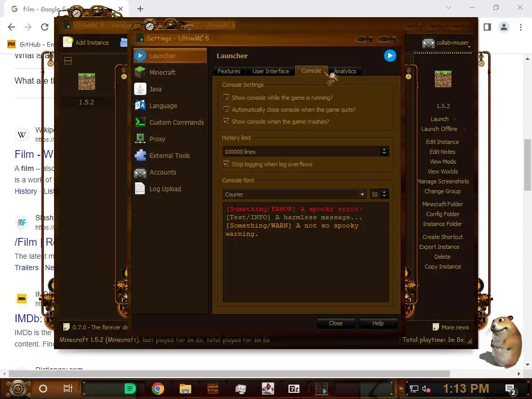The width and height of the screenshot is (532, 399).
Task: Switch to the Features tab
Action: pyautogui.click(x=229, y=71)
